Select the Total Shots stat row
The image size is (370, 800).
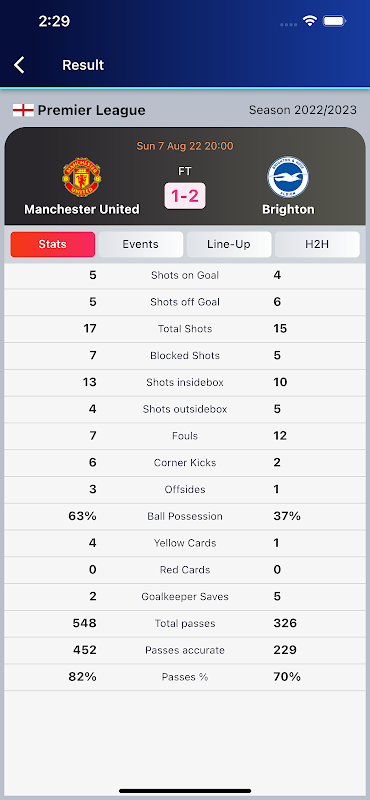click(185, 329)
